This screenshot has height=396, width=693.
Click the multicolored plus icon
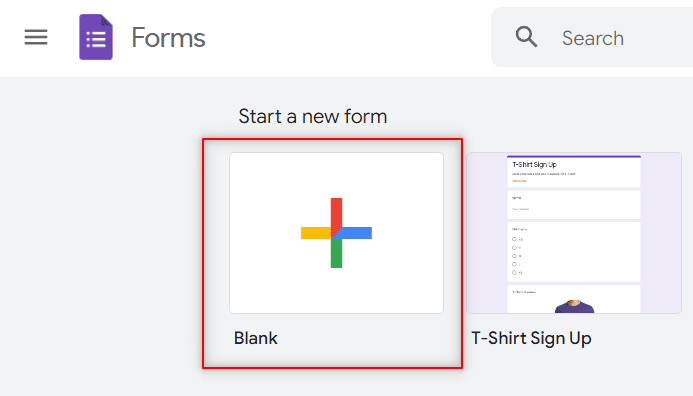click(336, 233)
